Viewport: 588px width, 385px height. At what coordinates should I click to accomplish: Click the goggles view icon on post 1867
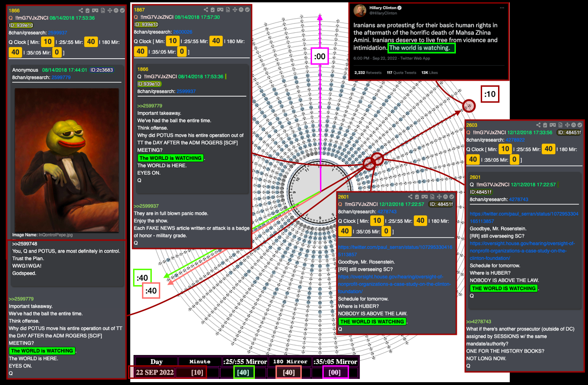pos(220,9)
